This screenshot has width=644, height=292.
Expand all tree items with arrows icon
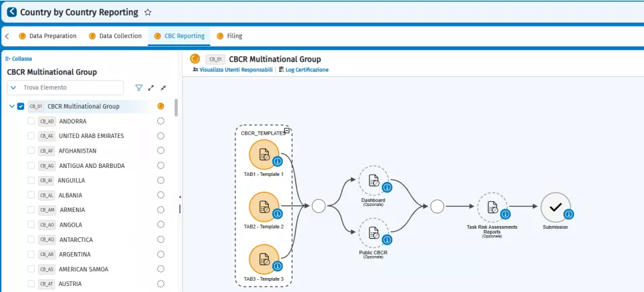(151, 87)
